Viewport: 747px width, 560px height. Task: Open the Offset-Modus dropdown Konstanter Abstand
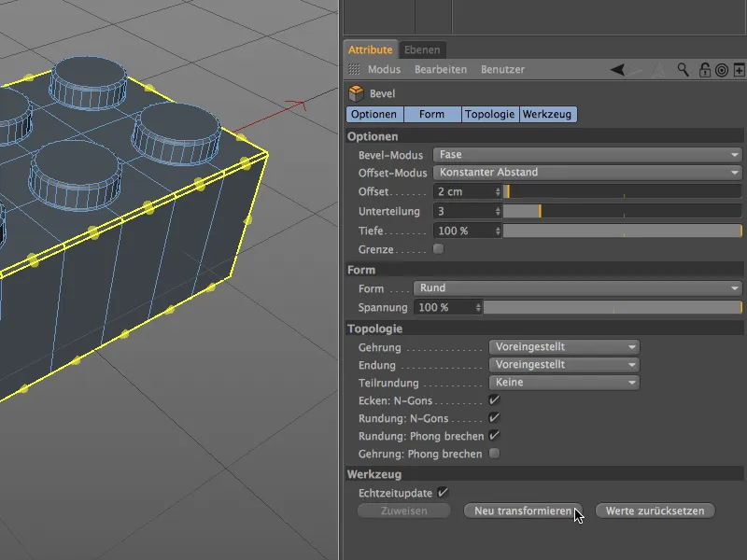pos(587,173)
